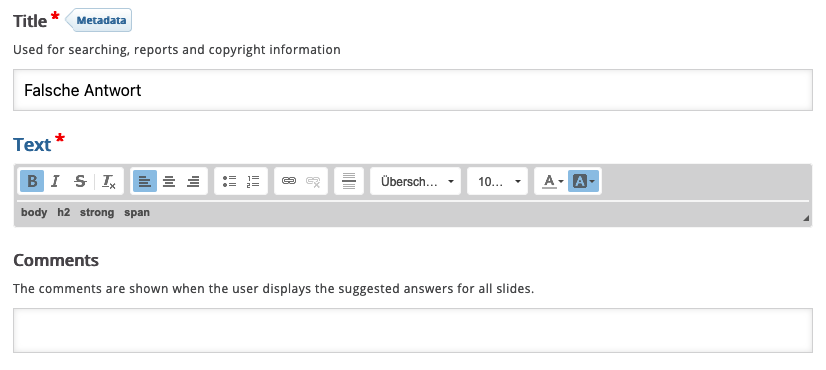Toggle Strikethrough formatting
Image resolution: width=826 pixels, height=370 pixels.
pyautogui.click(x=80, y=181)
